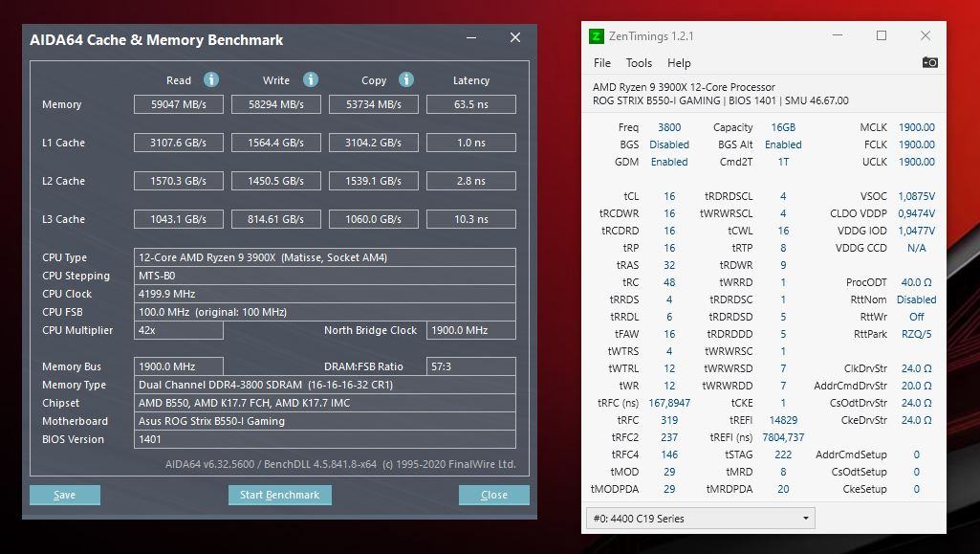Click the GDM value Enabled
Viewport: 980px width, 554px height.
pos(669,162)
